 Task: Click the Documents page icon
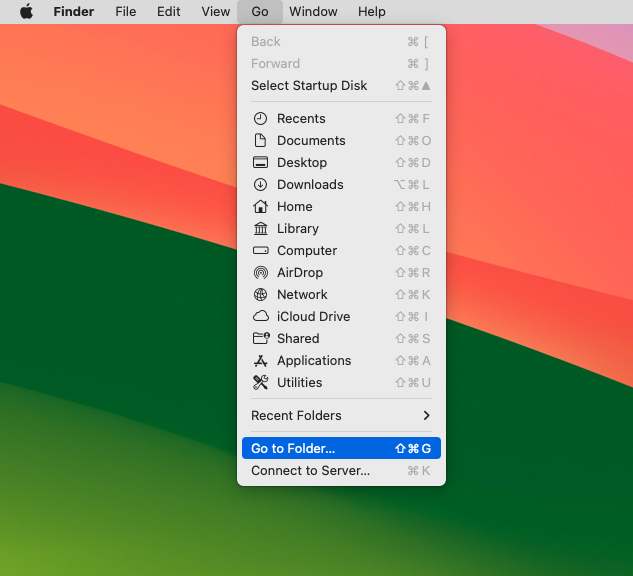point(260,140)
